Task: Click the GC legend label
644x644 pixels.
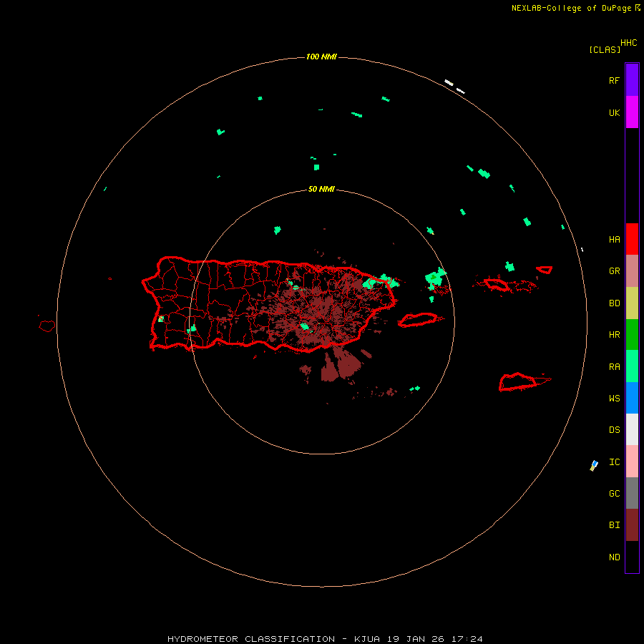Action: 614,494
